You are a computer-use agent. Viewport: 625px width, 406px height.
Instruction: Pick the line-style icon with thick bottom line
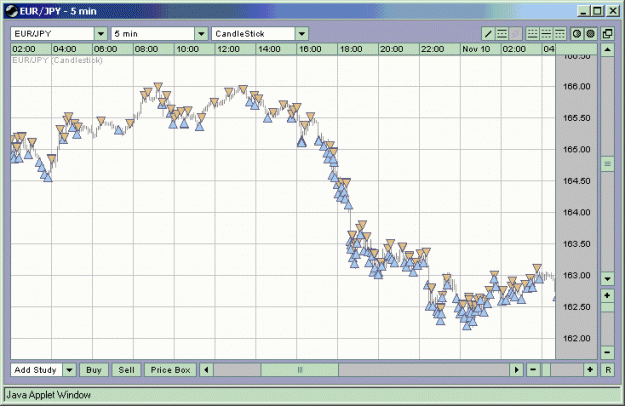[x=533, y=34]
